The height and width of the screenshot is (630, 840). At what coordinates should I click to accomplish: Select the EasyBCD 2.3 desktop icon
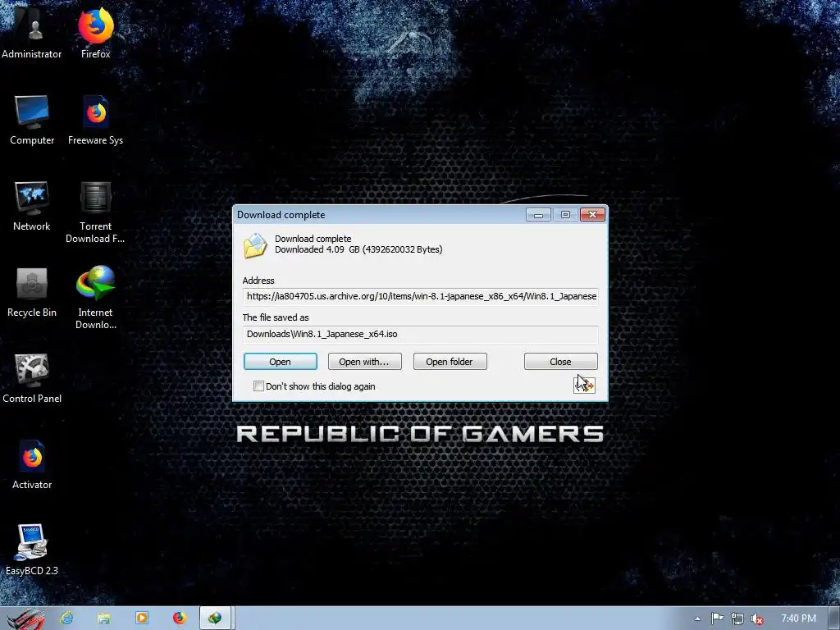coord(32,550)
